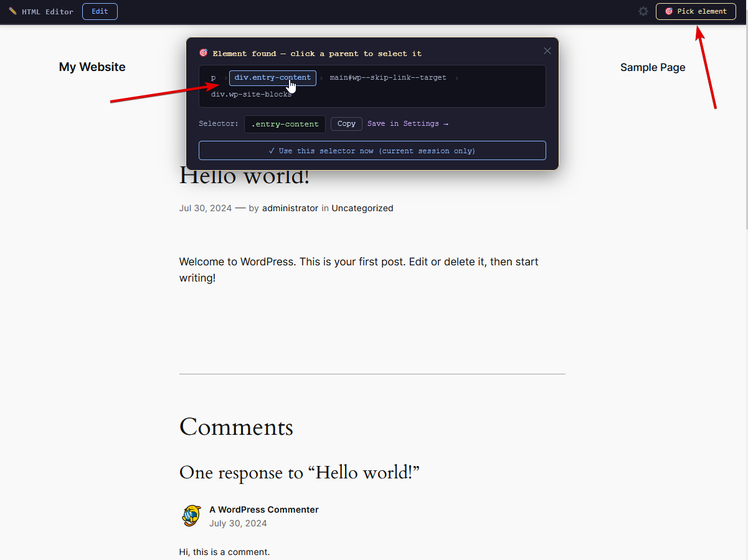Copy the selector with the Copy button
The width and height of the screenshot is (748, 560).
tap(346, 123)
